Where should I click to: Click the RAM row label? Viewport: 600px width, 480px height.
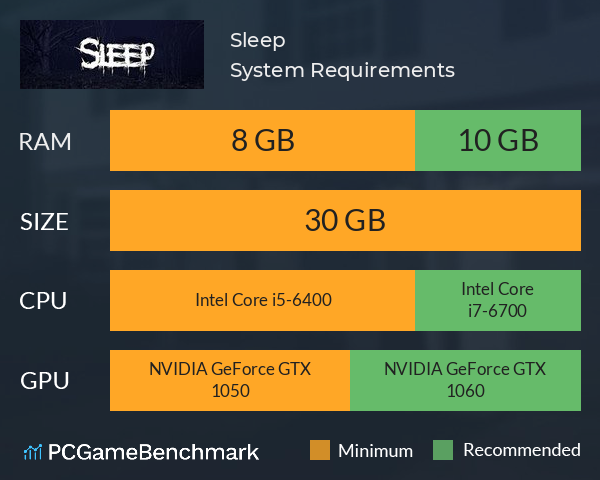tap(45, 142)
